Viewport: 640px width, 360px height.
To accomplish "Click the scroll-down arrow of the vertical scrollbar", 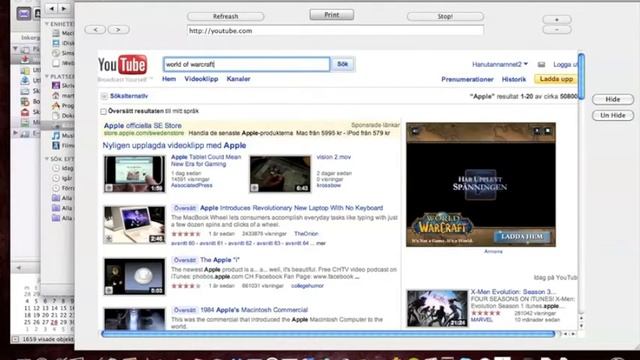I will (581, 326).
